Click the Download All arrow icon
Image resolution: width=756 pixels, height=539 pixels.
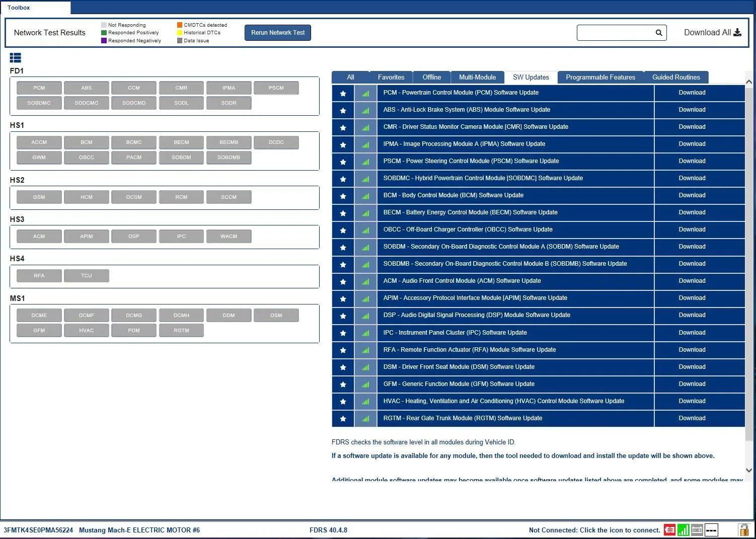tap(737, 32)
